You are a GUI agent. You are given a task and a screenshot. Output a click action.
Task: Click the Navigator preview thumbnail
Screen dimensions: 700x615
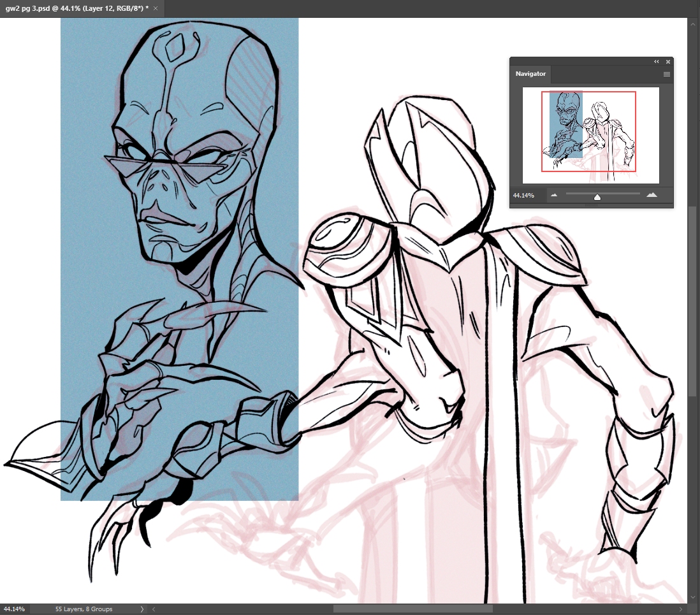tap(590, 135)
